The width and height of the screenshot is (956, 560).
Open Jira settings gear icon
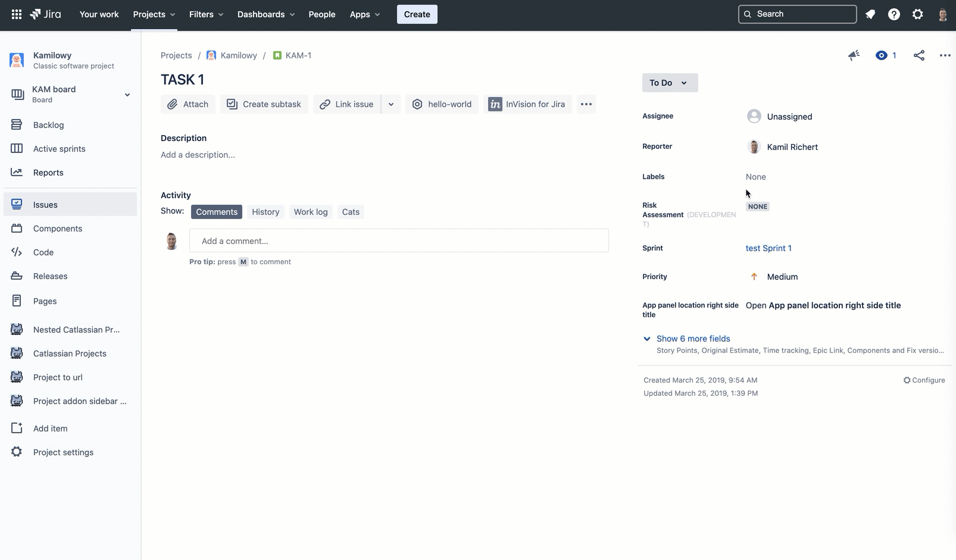click(x=917, y=14)
